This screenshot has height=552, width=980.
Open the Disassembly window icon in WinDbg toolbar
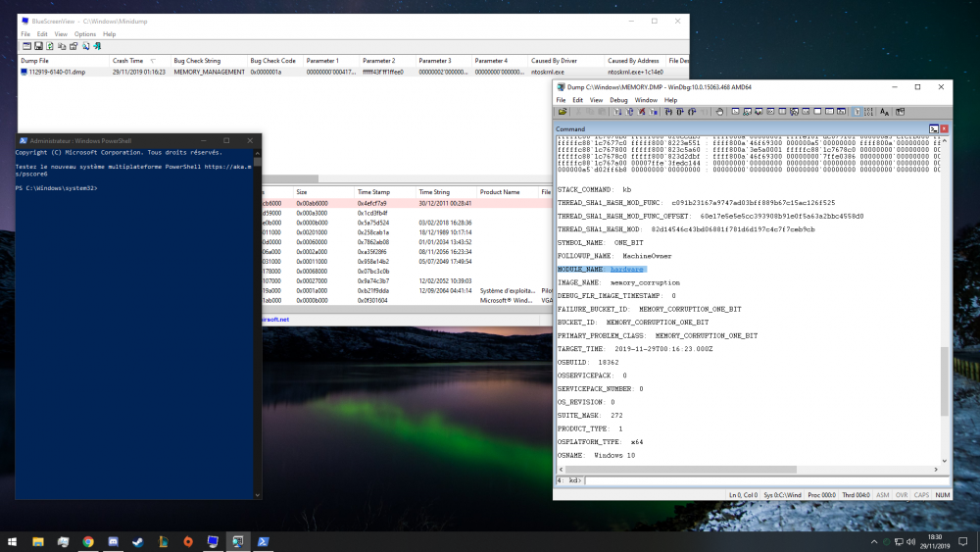806,112
